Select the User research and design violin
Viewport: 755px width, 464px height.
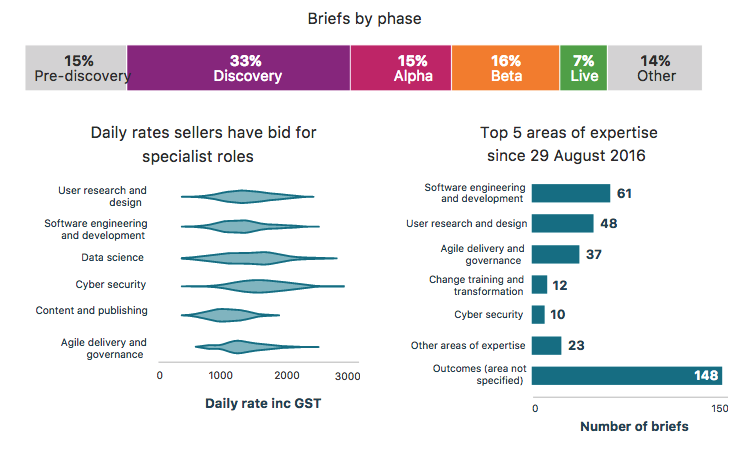coord(247,197)
